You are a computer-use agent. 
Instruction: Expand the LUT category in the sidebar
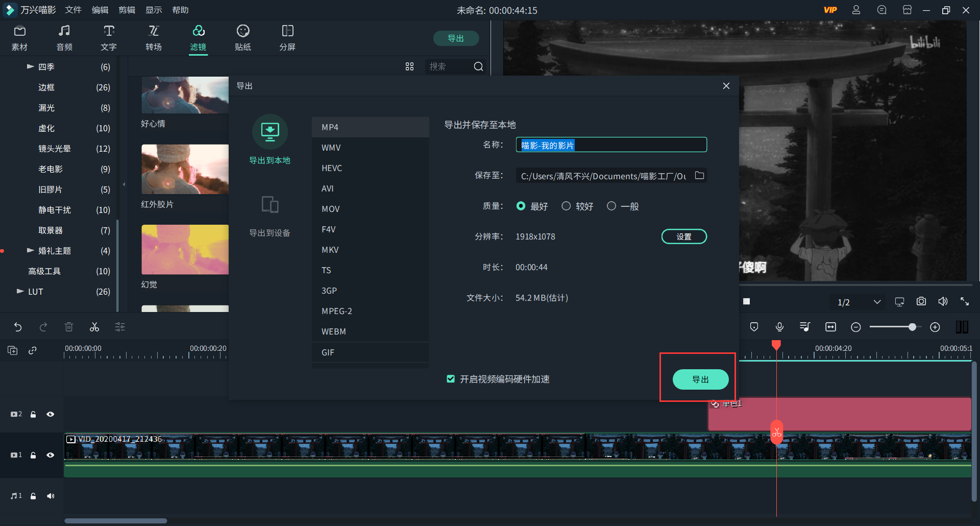coord(20,292)
